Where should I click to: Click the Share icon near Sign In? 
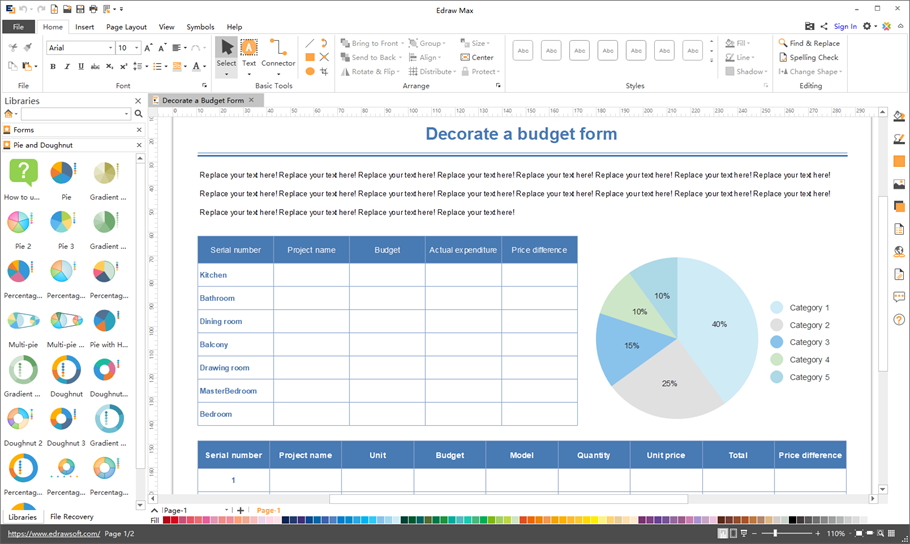[x=824, y=27]
